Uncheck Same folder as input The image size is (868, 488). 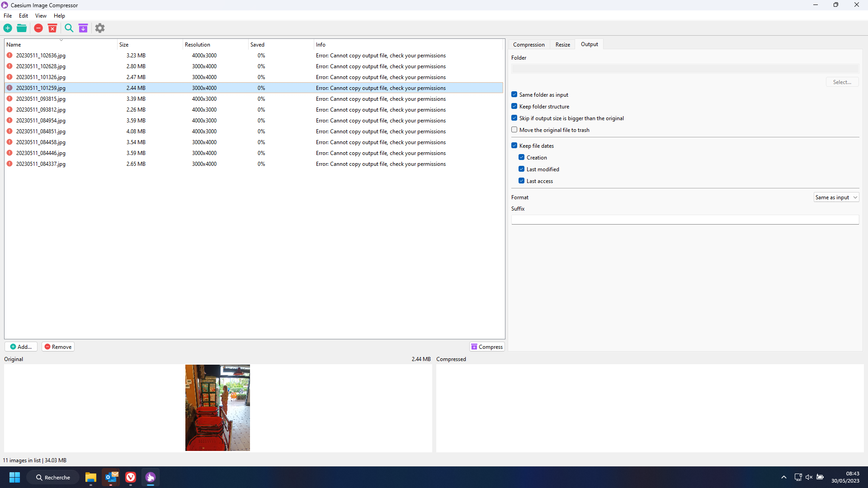tap(514, 94)
